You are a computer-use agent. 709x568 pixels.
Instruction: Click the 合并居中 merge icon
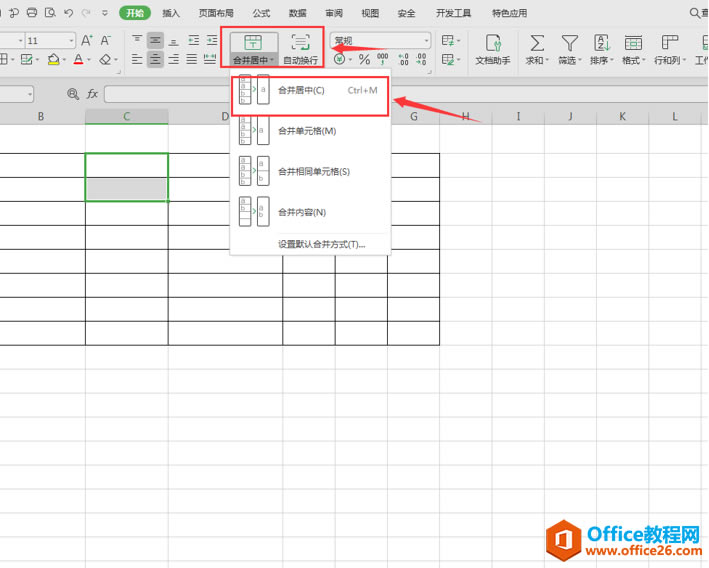253,43
